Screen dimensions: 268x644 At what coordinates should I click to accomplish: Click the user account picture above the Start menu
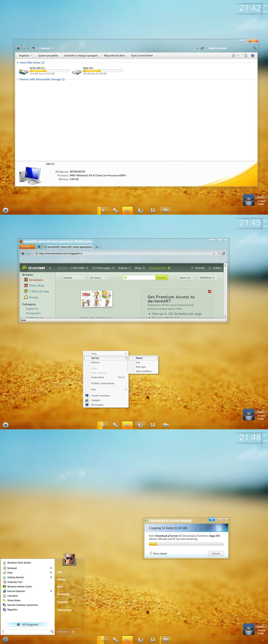(70, 559)
